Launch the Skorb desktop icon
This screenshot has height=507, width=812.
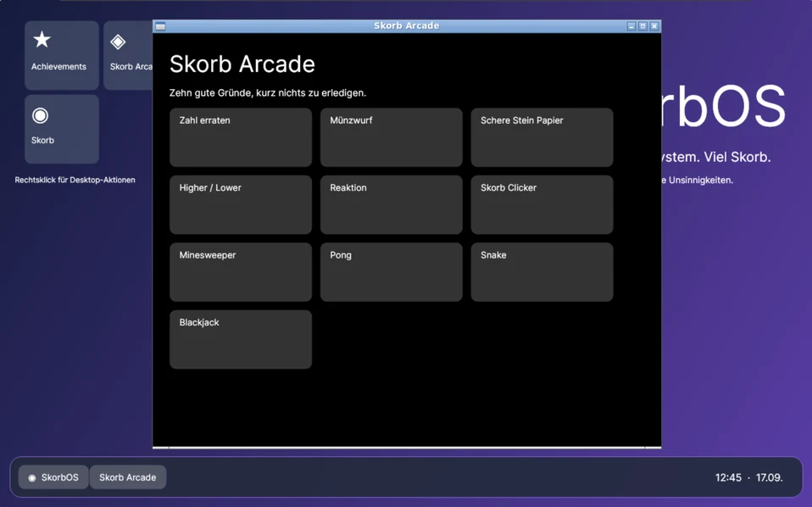(62, 129)
